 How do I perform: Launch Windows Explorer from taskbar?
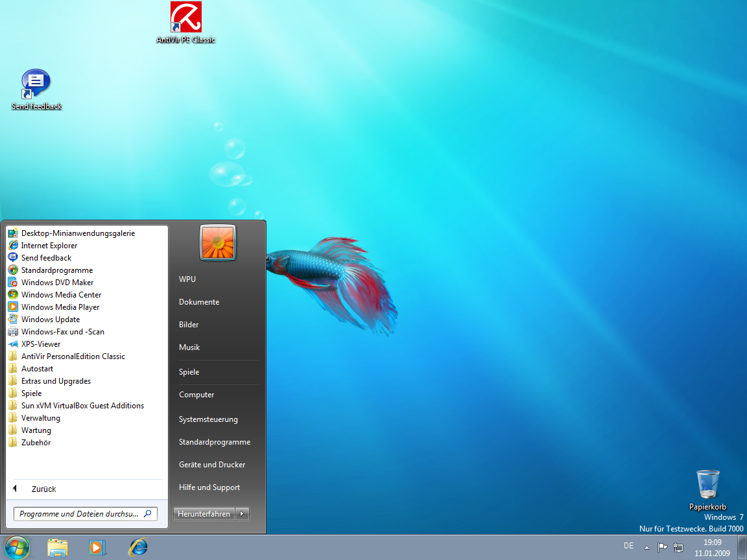(x=58, y=548)
